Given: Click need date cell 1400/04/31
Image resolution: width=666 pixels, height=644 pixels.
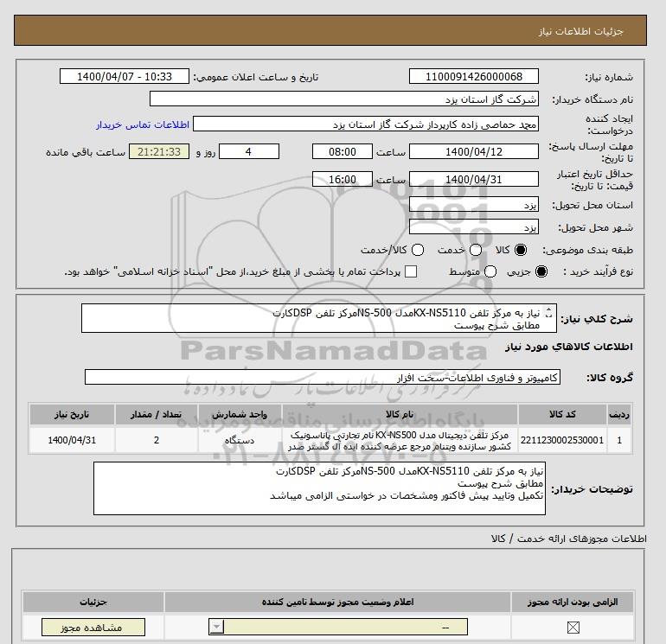Looking at the screenshot, I should pyautogui.click(x=72, y=440).
